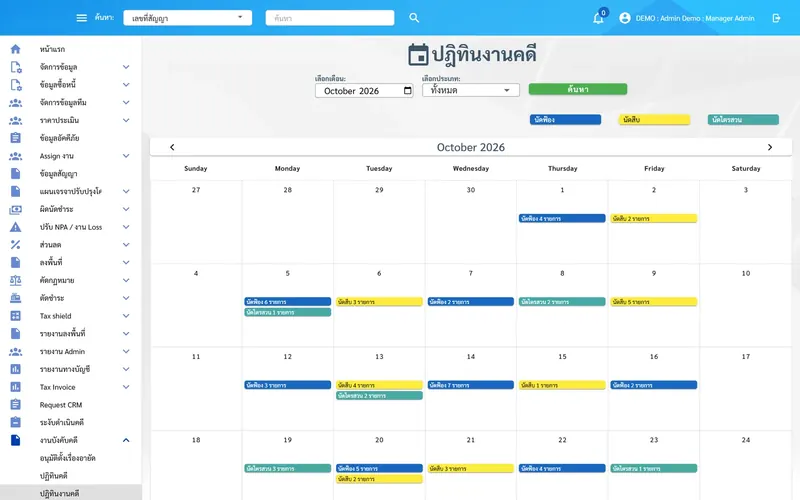
Task: Open นัดฟ้อง 2 รายการ event on October 16
Action: pos(654,385)
